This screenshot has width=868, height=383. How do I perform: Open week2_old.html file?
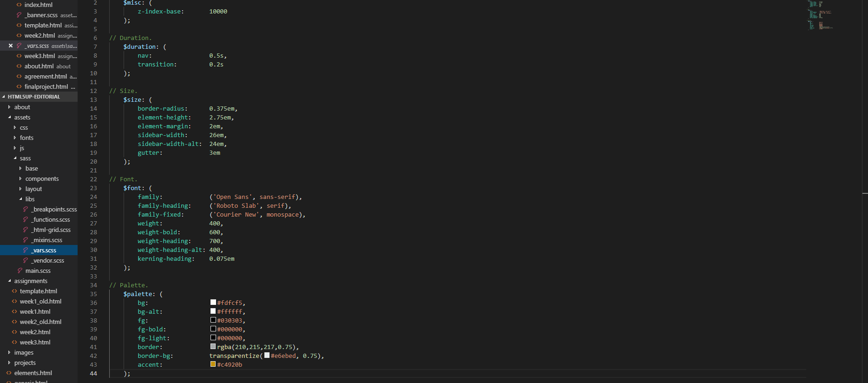[40, 322]
